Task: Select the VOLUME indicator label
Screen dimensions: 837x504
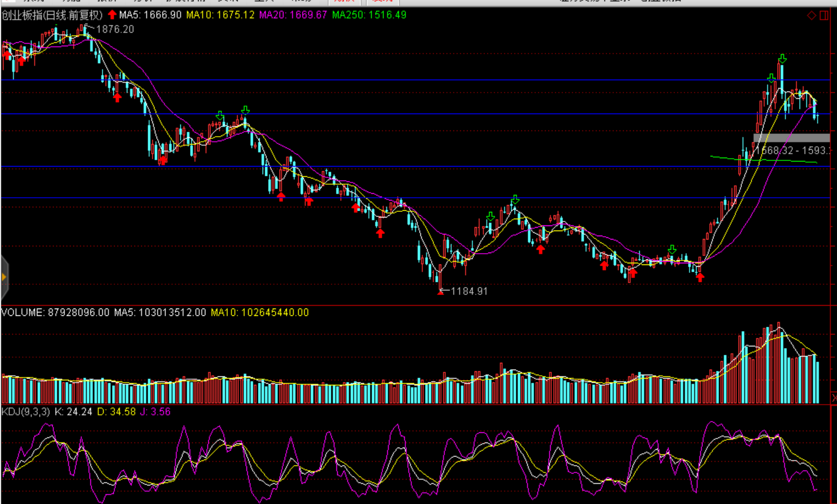Action: click(x=23, y=312)
